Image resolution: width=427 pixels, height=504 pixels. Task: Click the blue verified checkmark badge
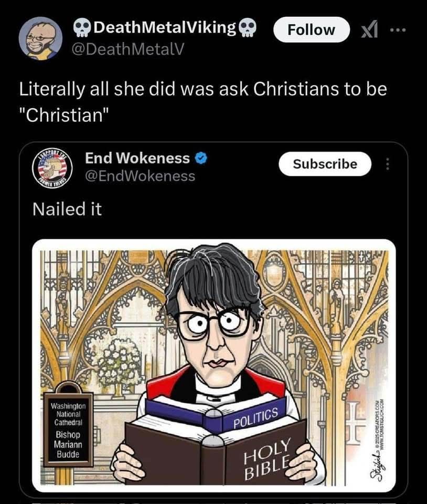[x=200, y=158]
